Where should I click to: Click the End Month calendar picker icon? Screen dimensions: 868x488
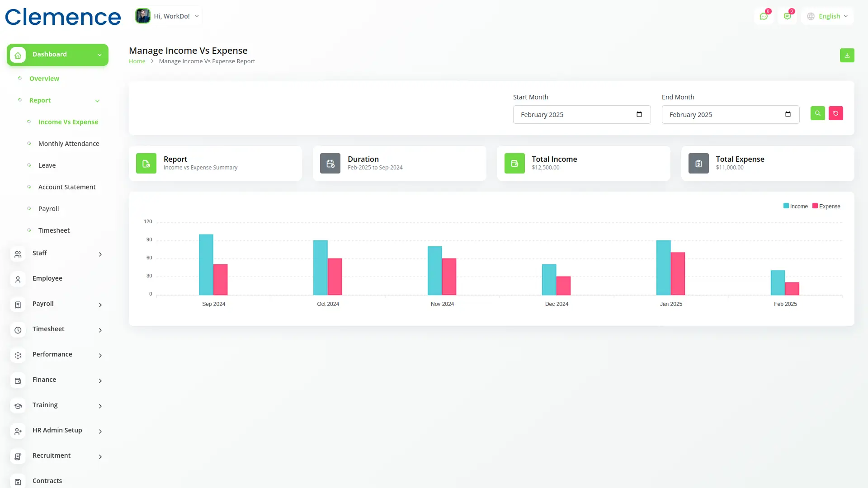tap(788, 114)
